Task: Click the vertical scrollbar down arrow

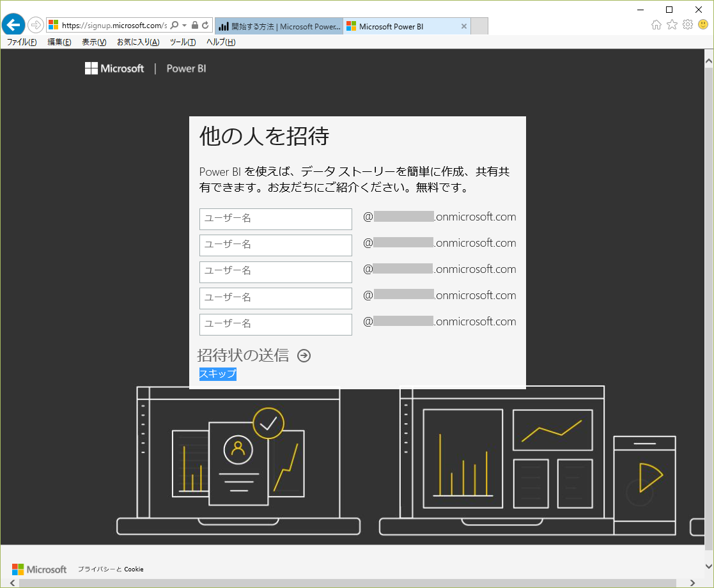Action: tap(708, 566)
